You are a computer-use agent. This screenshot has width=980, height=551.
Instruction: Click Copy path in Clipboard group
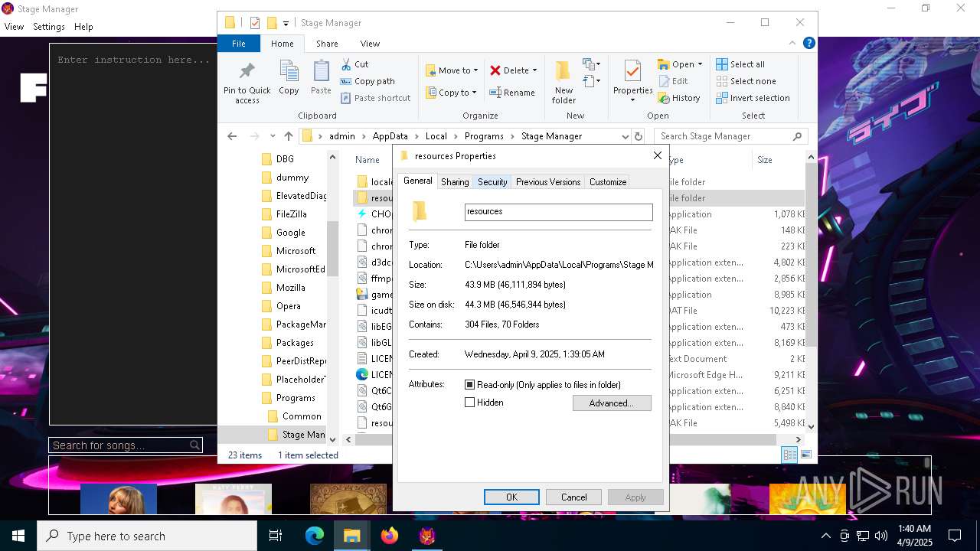tap(367, 81)
